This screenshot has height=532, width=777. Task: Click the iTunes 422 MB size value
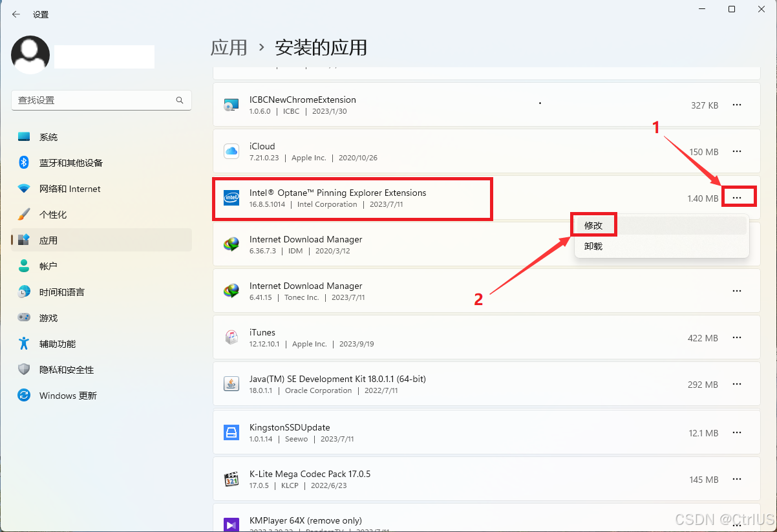coord(703,338)
